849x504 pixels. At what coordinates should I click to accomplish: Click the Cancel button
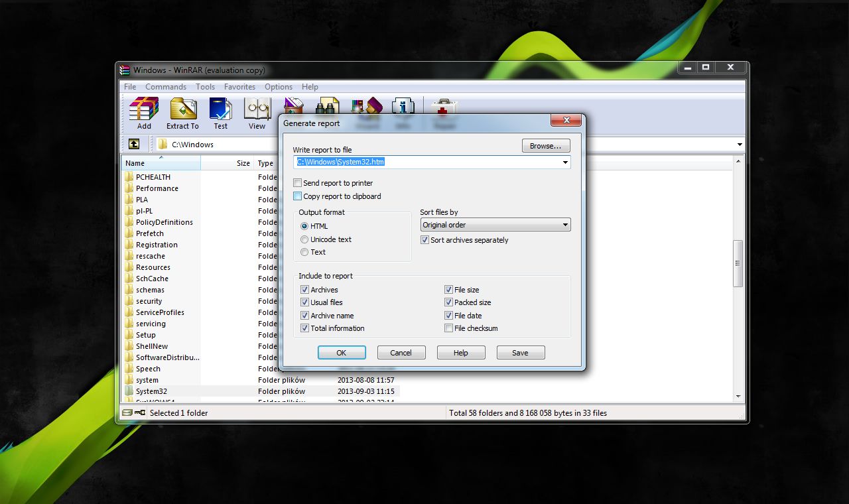[401, 353]
